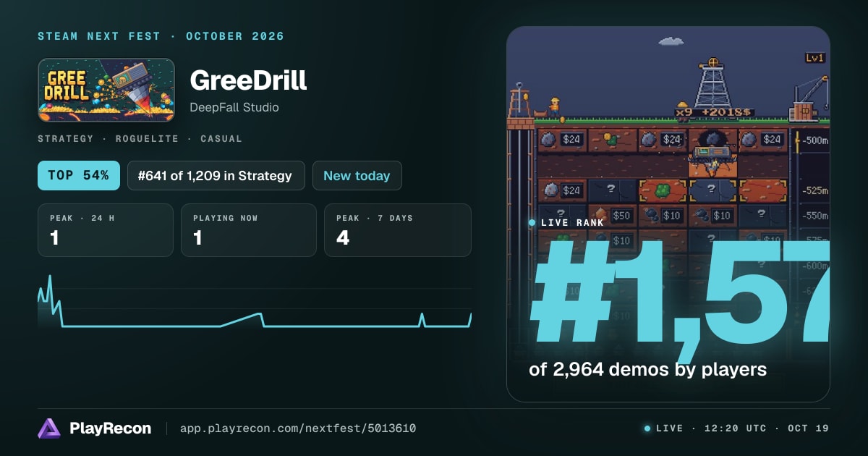Click the player count sparkline chart
868x456 pixels.
255,303
